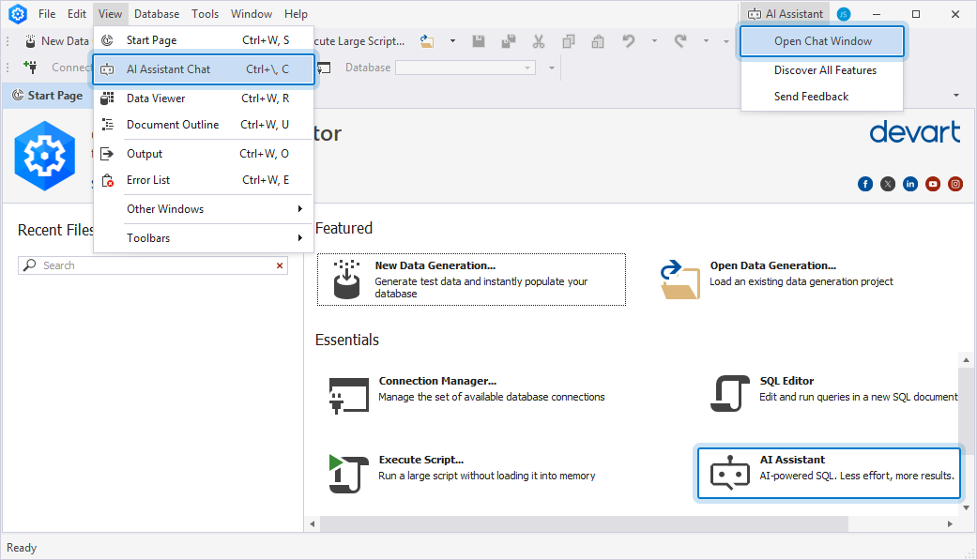Open the Database combo box
977x560 pixels.
[466, 68]
